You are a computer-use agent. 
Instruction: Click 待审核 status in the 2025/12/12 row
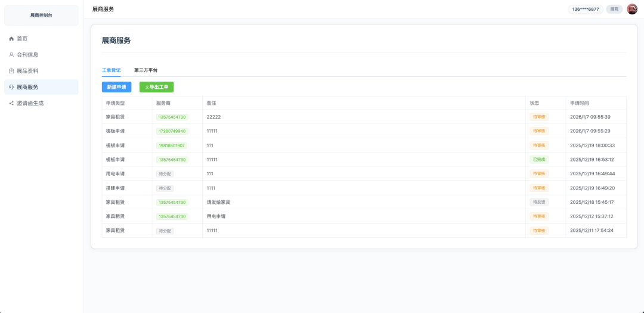coord(539,216)
